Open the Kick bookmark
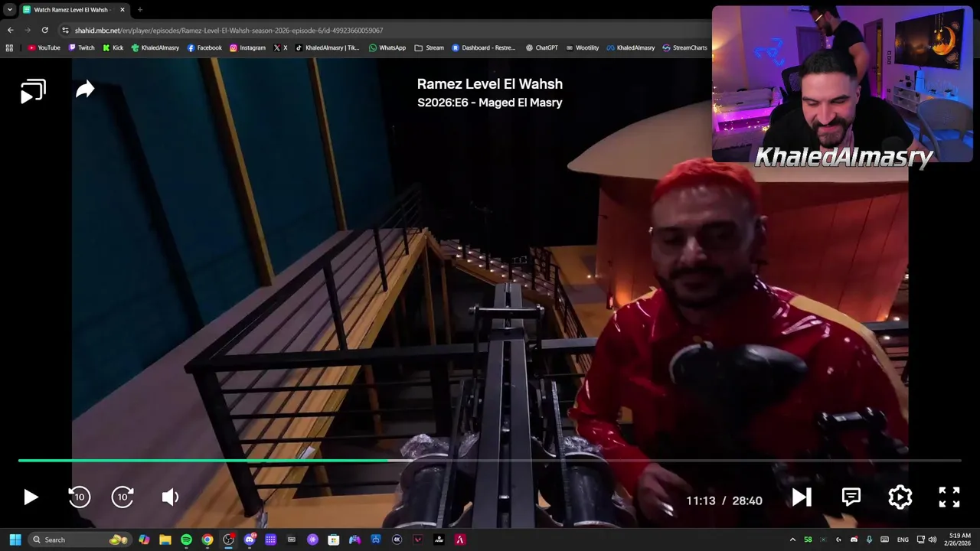 pyautogui.click(x=113, y=47)
